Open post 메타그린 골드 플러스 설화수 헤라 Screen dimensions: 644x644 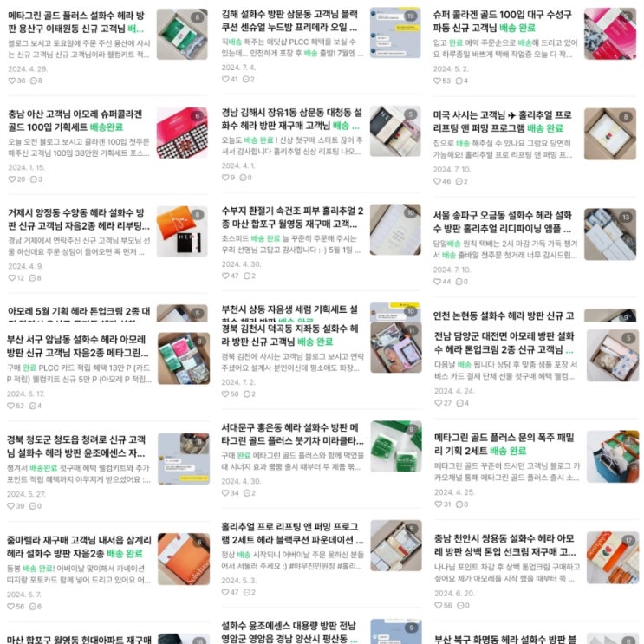click(x=76, y=23)
